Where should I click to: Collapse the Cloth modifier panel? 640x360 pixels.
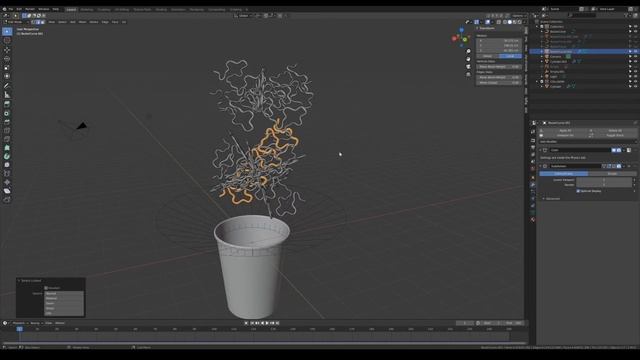tap(540, 150)
